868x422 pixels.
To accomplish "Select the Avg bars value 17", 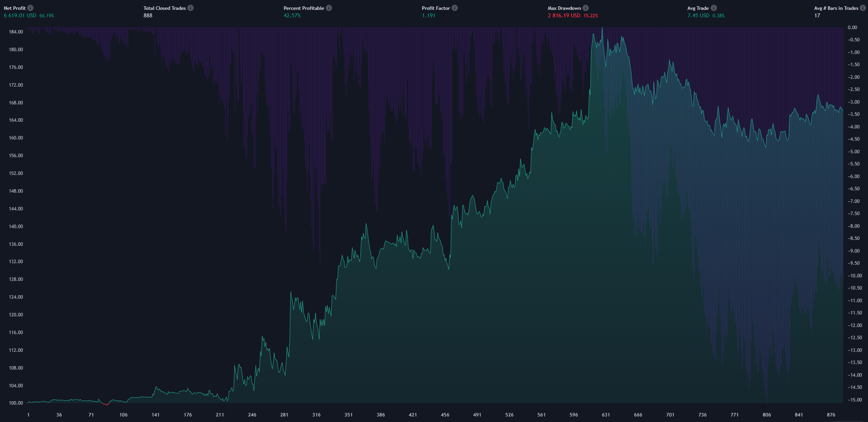I will [x=817, y=15].
